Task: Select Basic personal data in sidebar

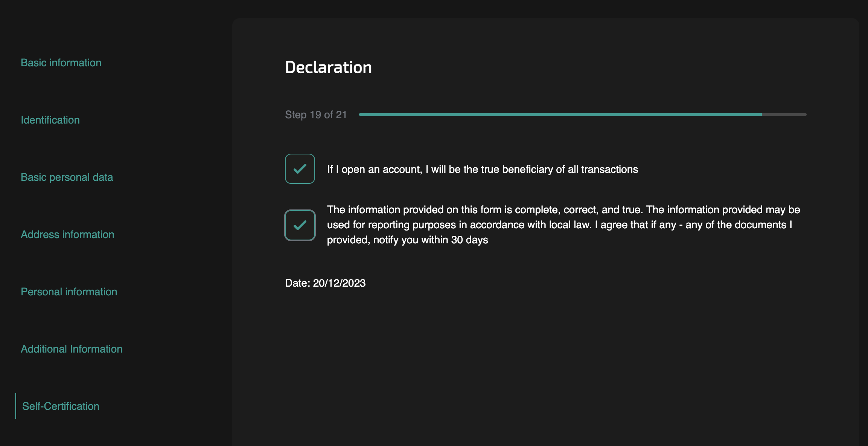Action: pos(67,177)
